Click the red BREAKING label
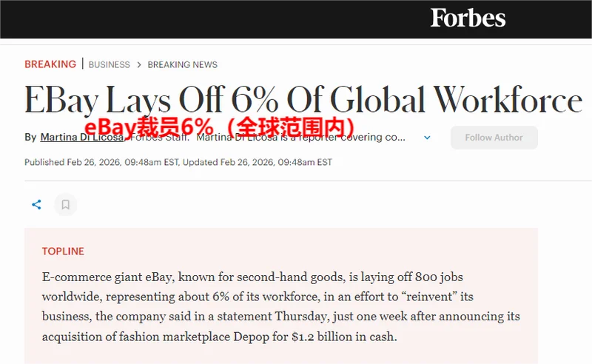Screen dimensions: 592x364 click(x=50, y=64)
